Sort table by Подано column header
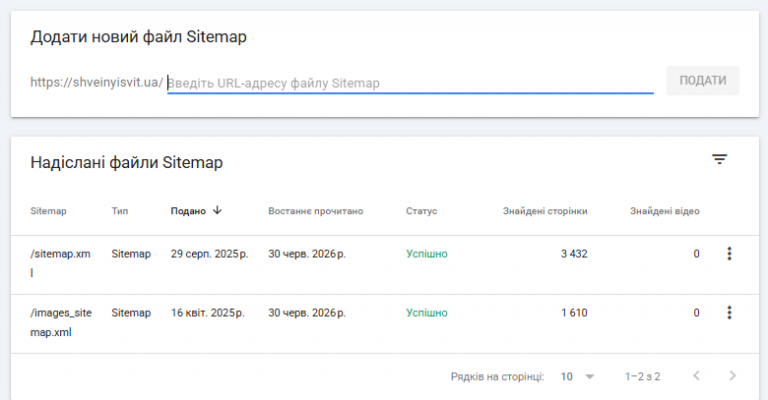The height and width of the screenshot is (400, 768). 188,211
